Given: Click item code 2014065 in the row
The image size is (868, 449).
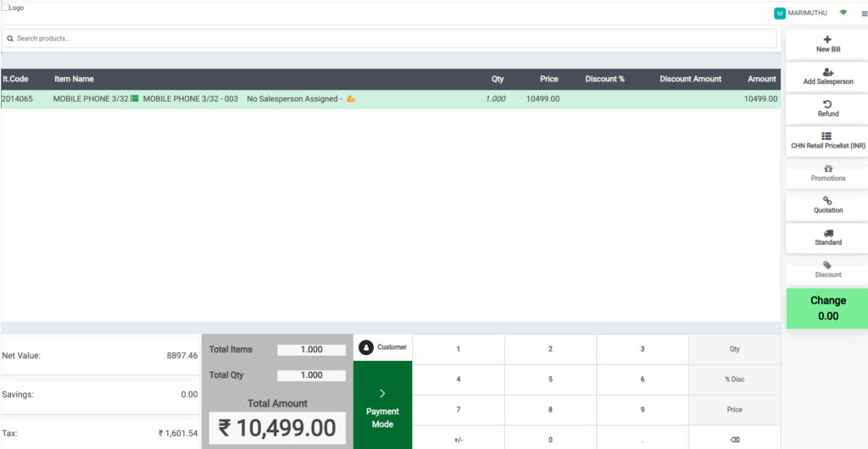Looking at the screenshot, I should (17, 99).
